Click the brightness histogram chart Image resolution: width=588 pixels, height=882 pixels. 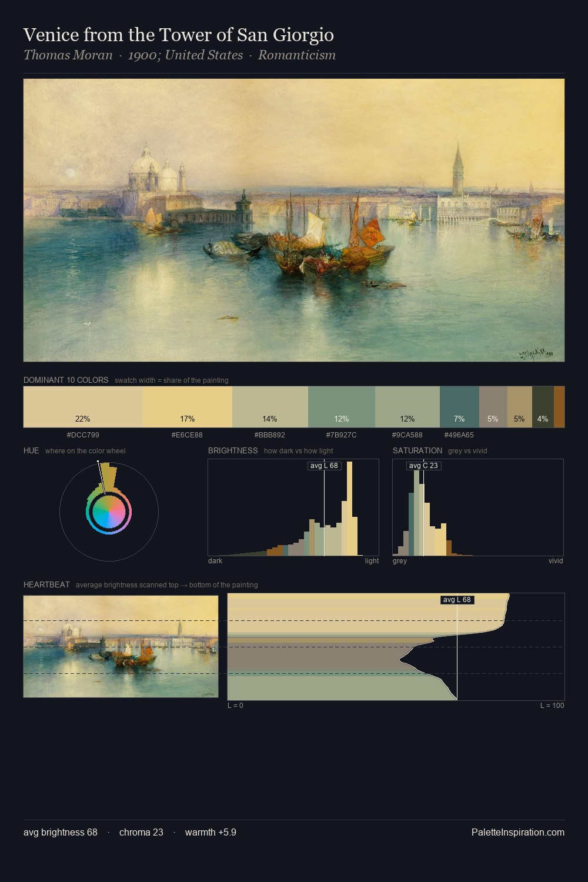pyautogui.click(x=293, y=507)
